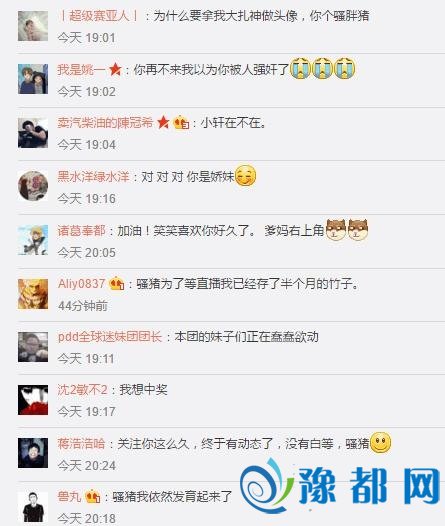Open 超级赛亚人 user avatar

(33, 26)
